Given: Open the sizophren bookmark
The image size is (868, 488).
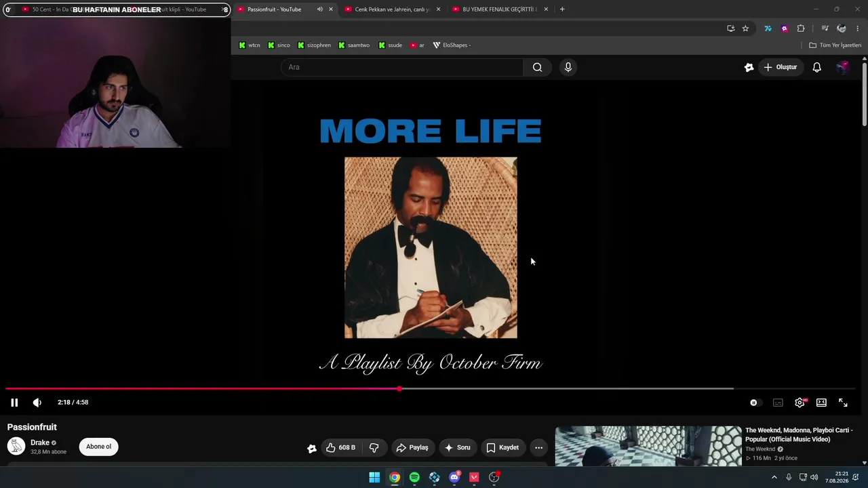Looking at the screenshot, I should (314, 45).
